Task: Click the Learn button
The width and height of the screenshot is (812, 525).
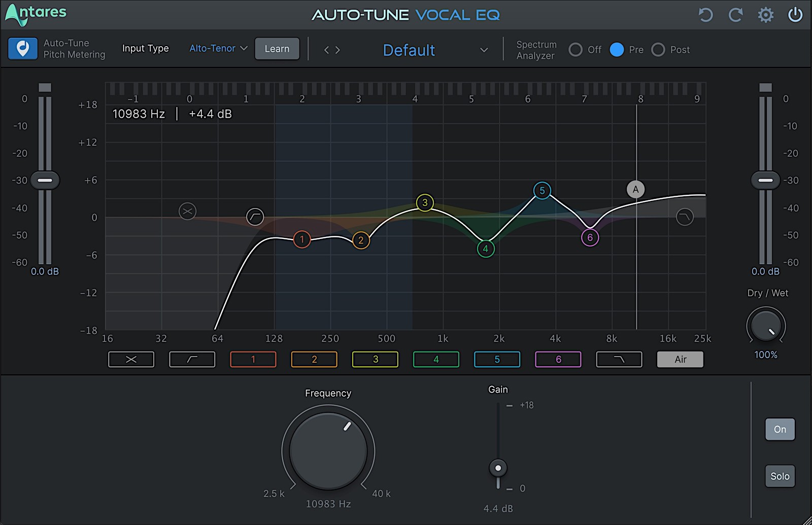Action: click(x=277, y=49)
